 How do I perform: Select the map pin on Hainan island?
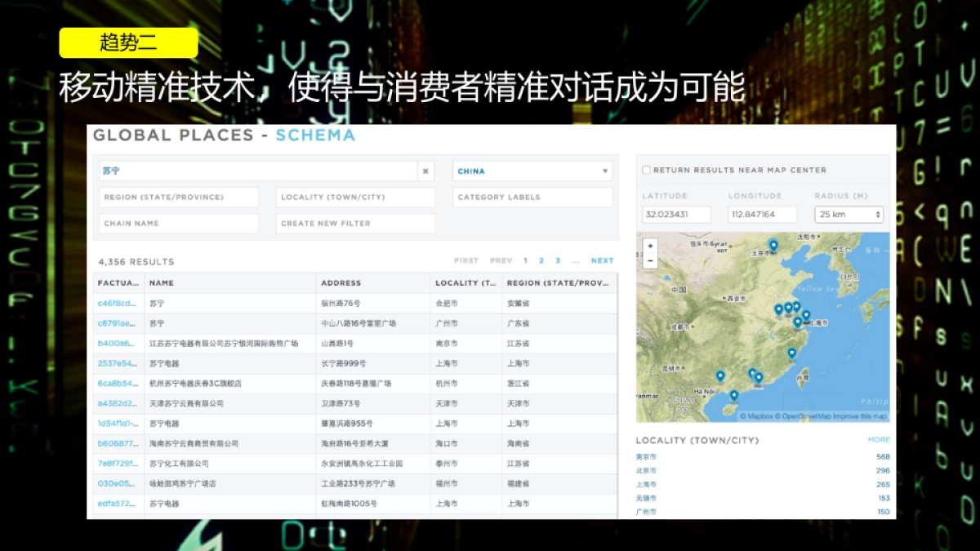[x=733, y=395]
